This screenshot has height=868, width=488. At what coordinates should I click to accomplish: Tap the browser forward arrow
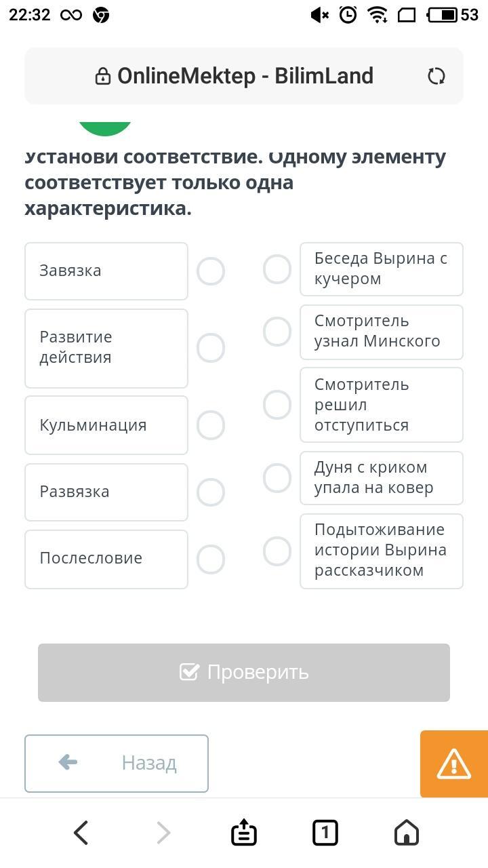point(163,832)
